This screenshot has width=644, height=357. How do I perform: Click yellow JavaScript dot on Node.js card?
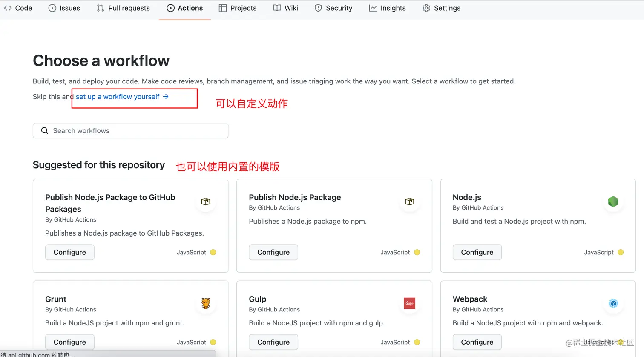pos(621,252)
